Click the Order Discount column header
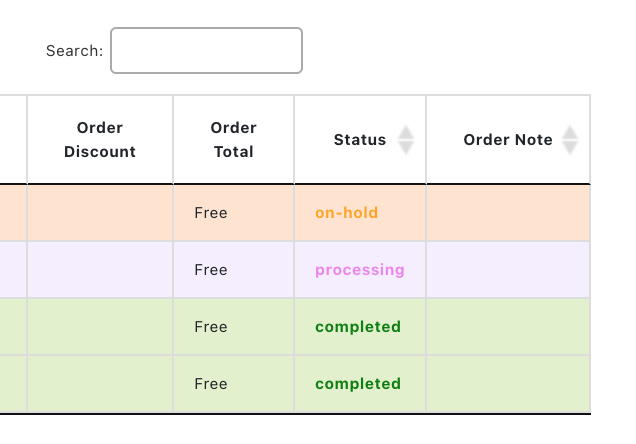 coord(100,140)
